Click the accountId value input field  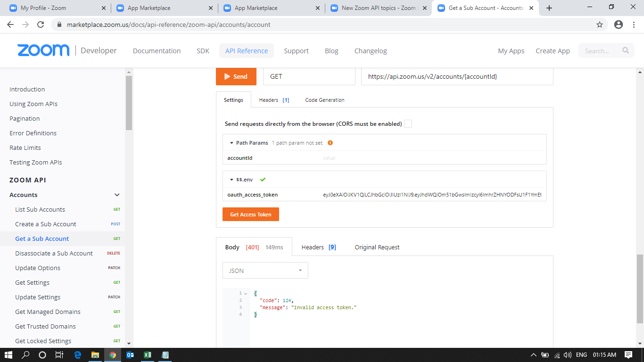pyautogui.click(x=432, y=158)
